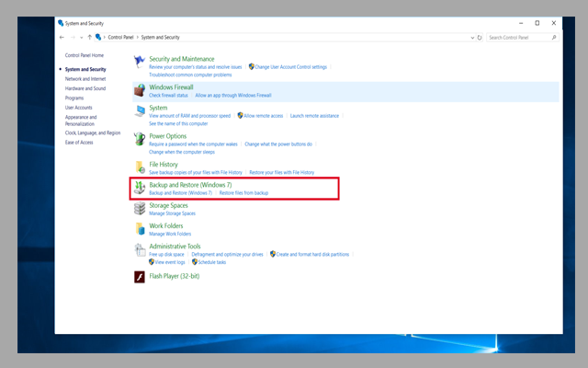Select Hardware and Sound in the sidebar
The image size is (588, 368).
coord(85,88)
